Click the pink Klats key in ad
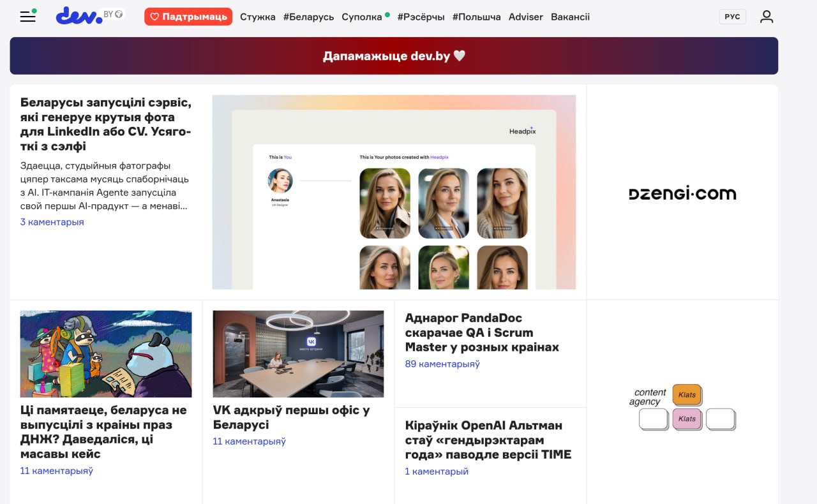Image resolution: width=817 pixels, height=504 pixels. click(687, 419)
